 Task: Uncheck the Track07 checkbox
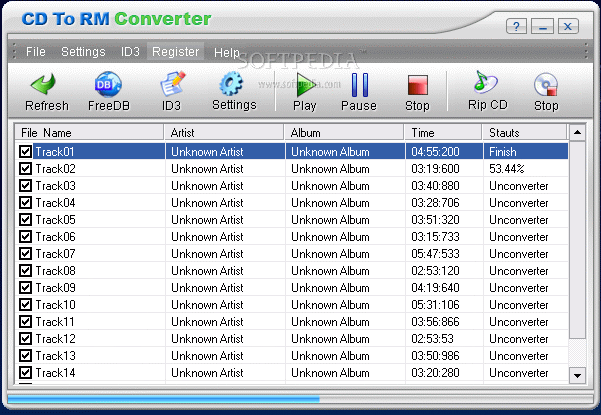(x=25, y=253)
